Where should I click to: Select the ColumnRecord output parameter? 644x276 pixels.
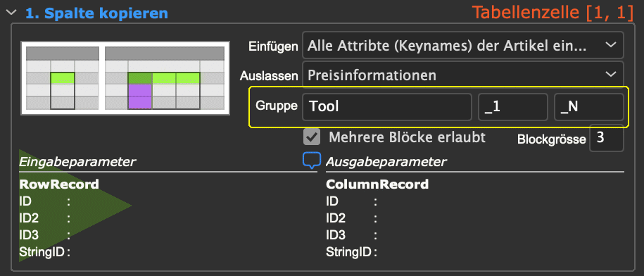377,184
